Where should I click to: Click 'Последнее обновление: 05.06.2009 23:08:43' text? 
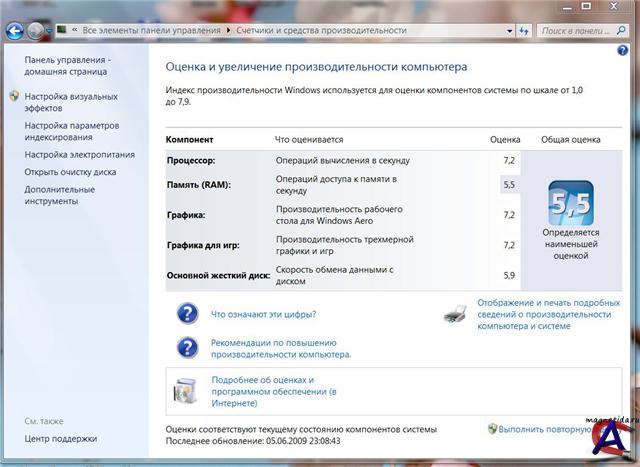(253, 441)
